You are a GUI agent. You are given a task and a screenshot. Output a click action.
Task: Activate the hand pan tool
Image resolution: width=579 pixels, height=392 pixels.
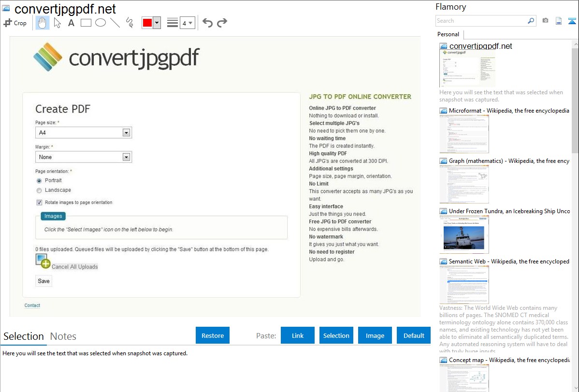(x=42, y=23)
